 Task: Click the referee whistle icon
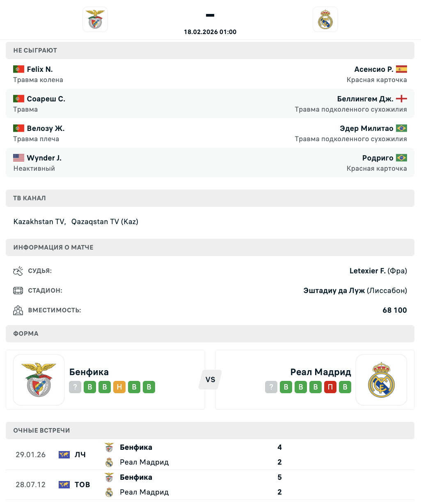pyautogui.click(x=18, y=271)
